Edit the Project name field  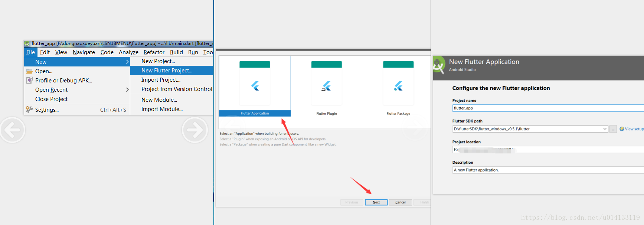(x=548, y=108)
